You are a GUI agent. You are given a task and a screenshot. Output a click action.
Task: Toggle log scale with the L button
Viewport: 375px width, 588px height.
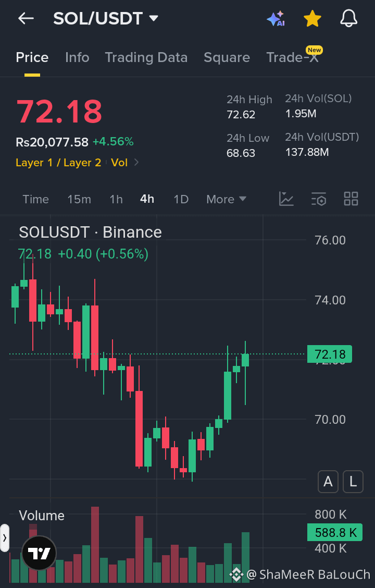pyautogui.click(x=353, y=482)
